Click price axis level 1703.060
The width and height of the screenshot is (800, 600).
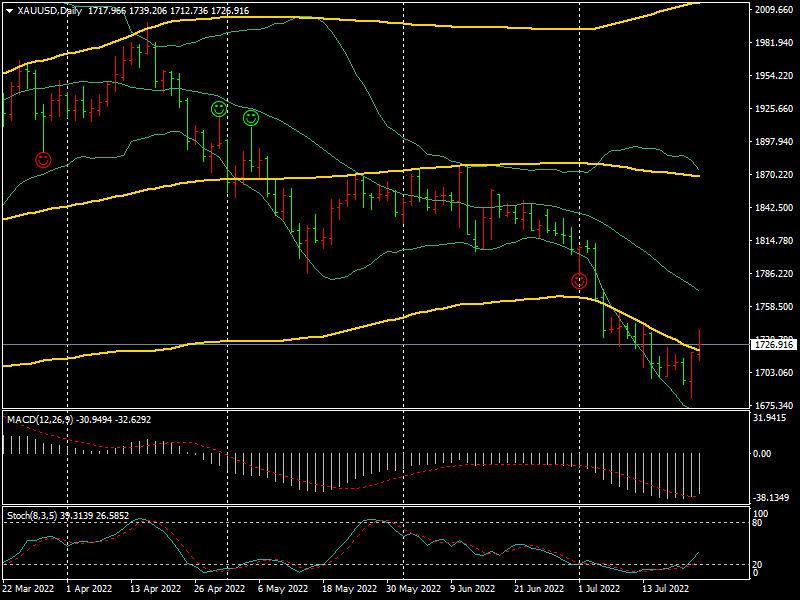(774, 372)
